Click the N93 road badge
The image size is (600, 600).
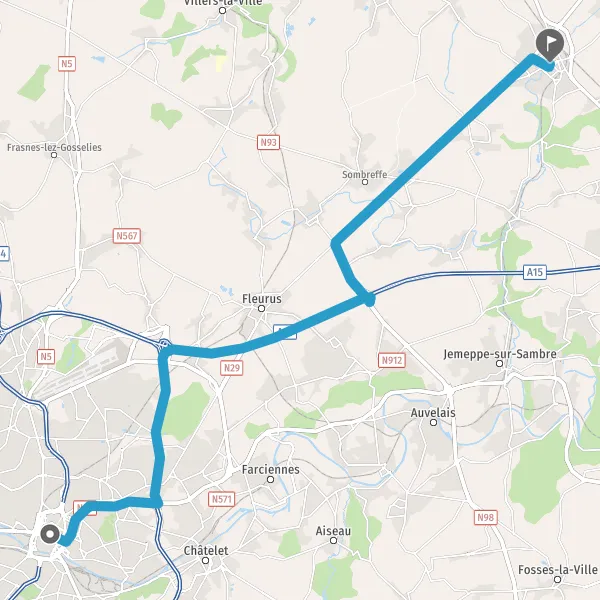pyautogui.click(x=268, y=142)
